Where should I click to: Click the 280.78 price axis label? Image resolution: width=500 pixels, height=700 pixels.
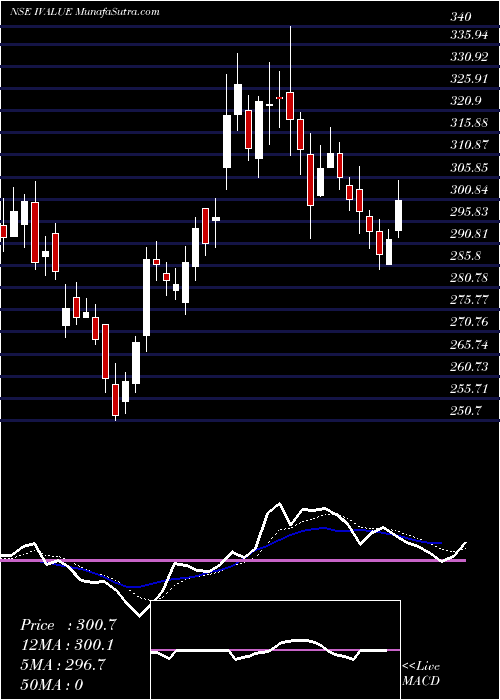[469, 278]
